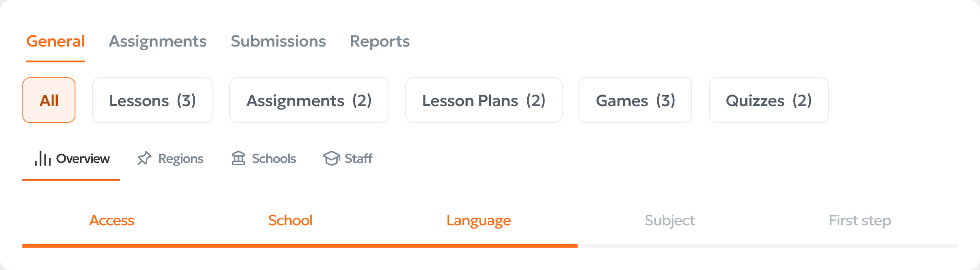Click the Regions pin icon
Image resolution: width=980 pixels, height=270 pixels.
click(144, 159)
